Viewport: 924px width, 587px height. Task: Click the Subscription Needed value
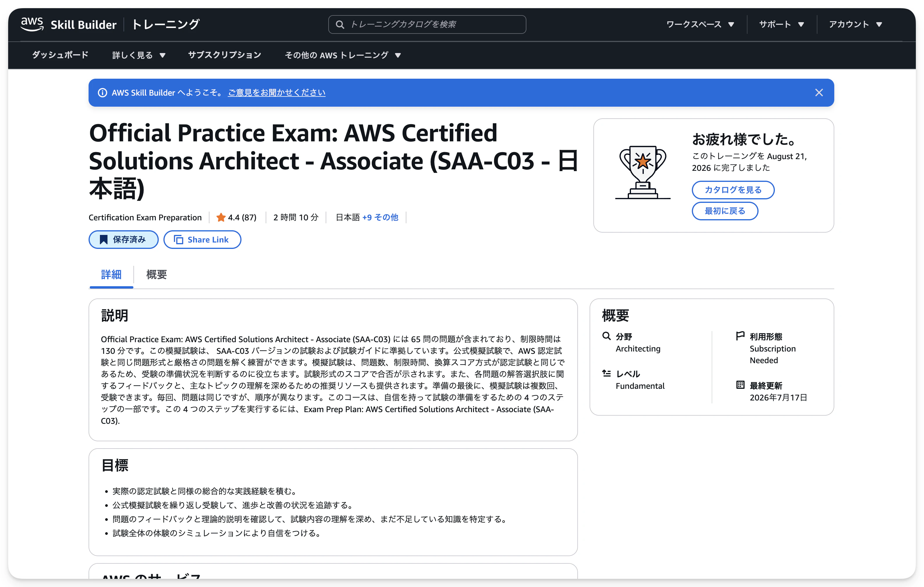click(x=773, y=354)
